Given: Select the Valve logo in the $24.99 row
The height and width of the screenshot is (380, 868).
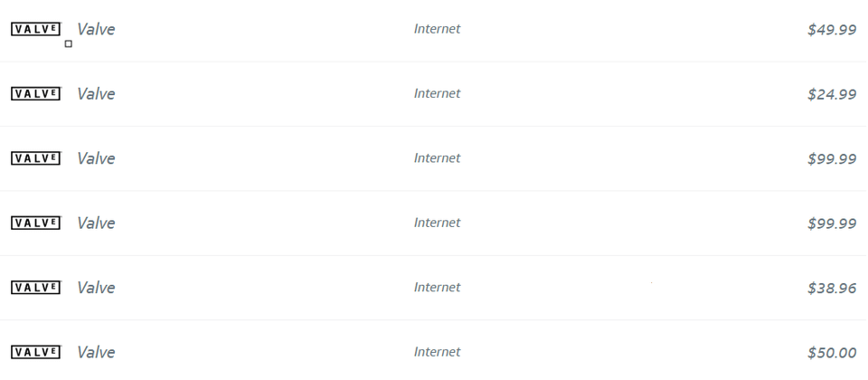Looking at the screenshot, I should 35,93.
